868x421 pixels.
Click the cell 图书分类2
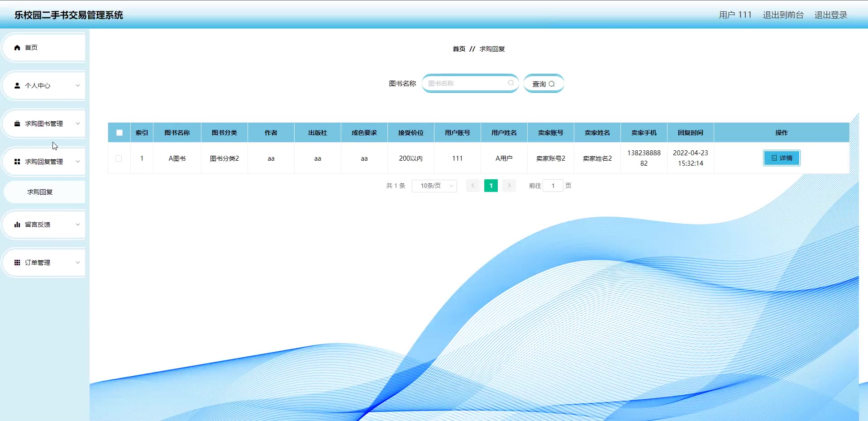click(224, 158)
